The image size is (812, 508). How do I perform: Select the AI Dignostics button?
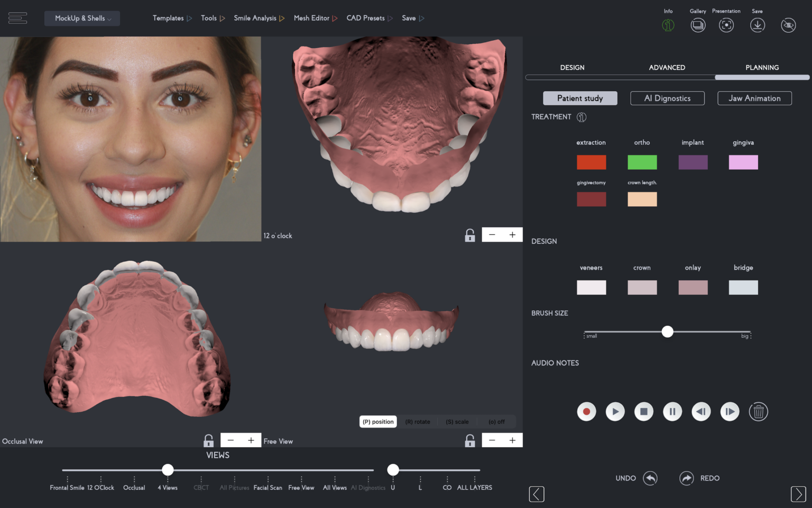coord(667,98)
